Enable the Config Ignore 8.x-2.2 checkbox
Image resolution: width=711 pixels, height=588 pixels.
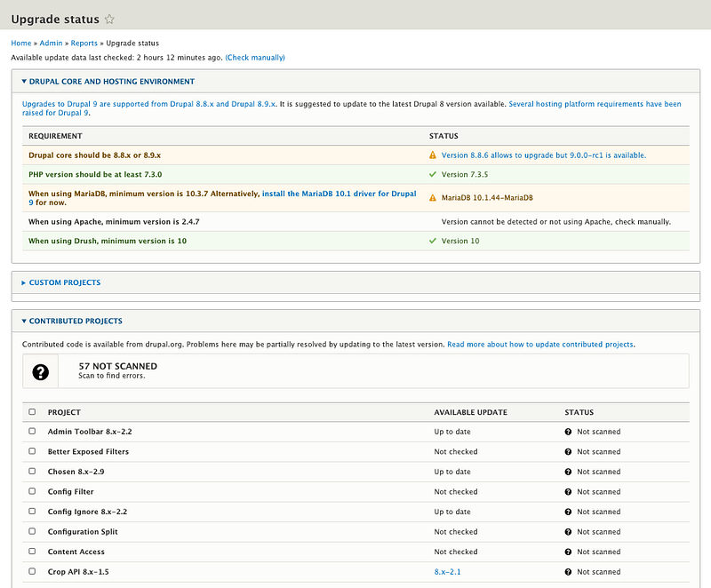32,511
